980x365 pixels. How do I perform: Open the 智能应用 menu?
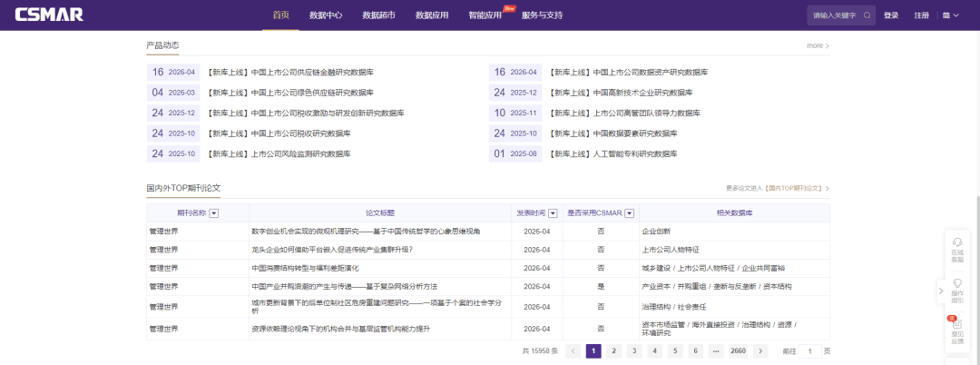(x=485, y=15)
